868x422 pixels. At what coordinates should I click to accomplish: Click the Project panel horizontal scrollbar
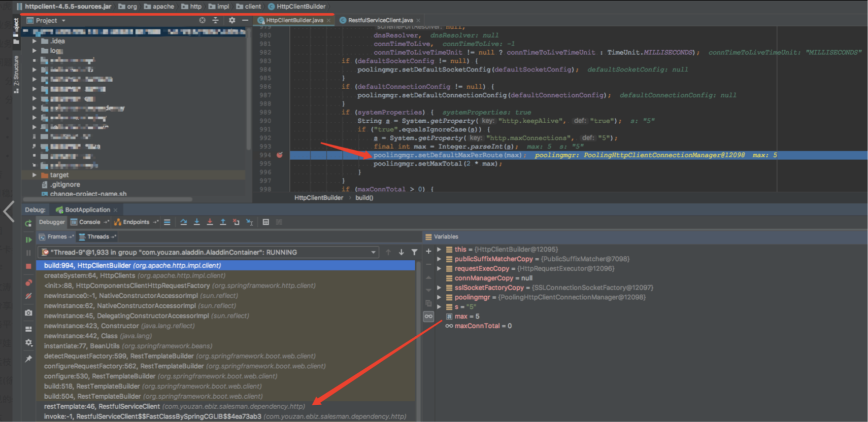(108, 199)
